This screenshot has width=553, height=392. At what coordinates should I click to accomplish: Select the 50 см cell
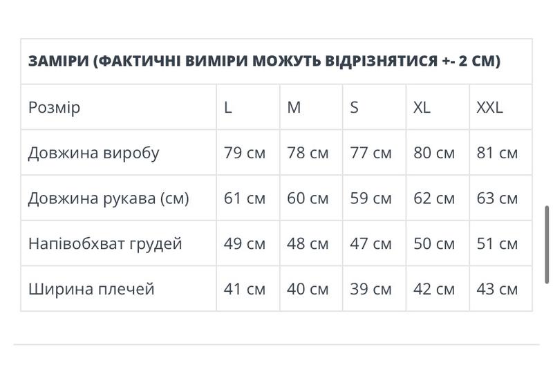(434, 243)
